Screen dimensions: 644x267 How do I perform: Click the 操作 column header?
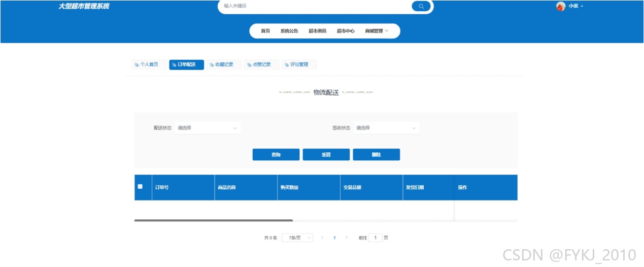pyautogui.click(x=486, y=187)
